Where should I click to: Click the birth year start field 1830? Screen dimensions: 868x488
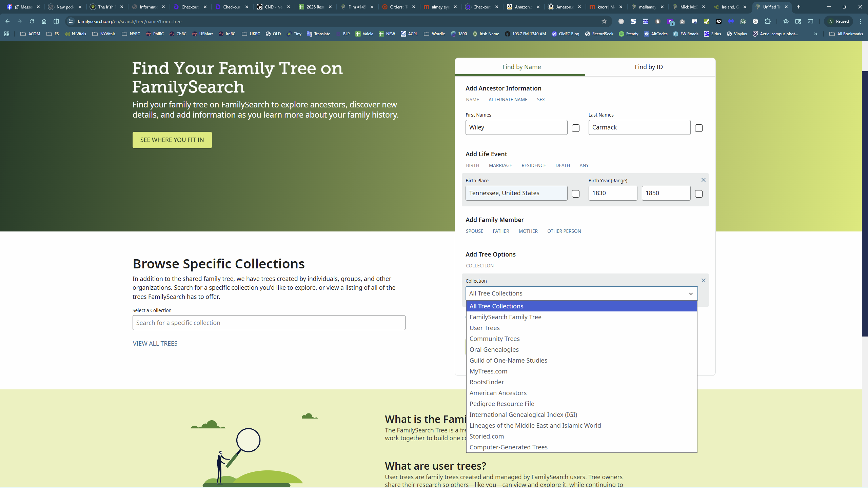pos(613,193)
